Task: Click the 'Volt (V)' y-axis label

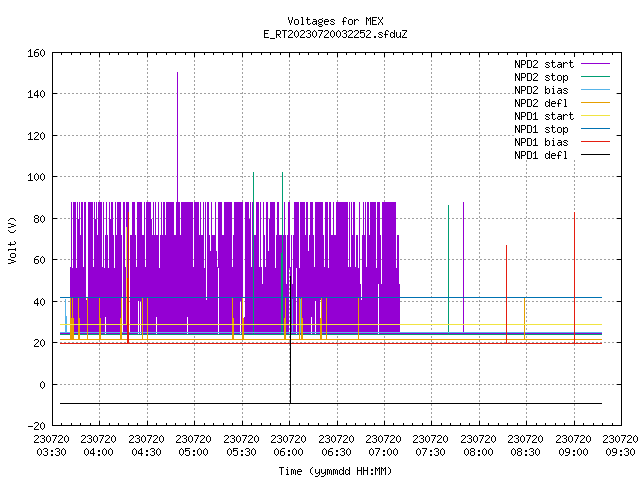Action: (12, 240)
